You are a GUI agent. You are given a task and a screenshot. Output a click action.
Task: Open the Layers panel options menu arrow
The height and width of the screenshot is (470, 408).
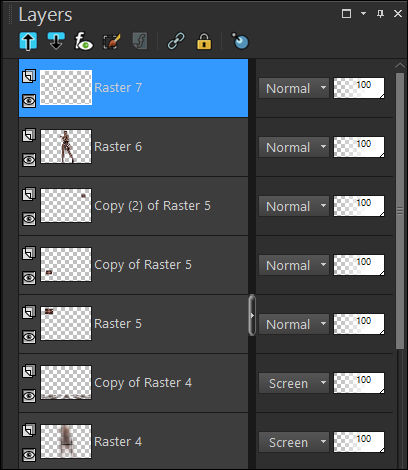(363, 14)
